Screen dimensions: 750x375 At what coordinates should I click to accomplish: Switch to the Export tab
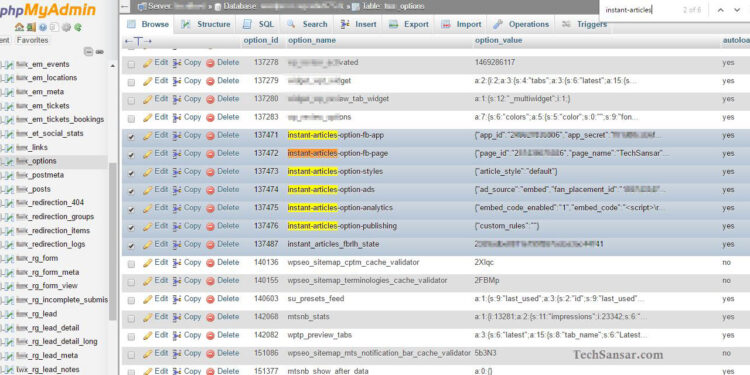(409, 24)
